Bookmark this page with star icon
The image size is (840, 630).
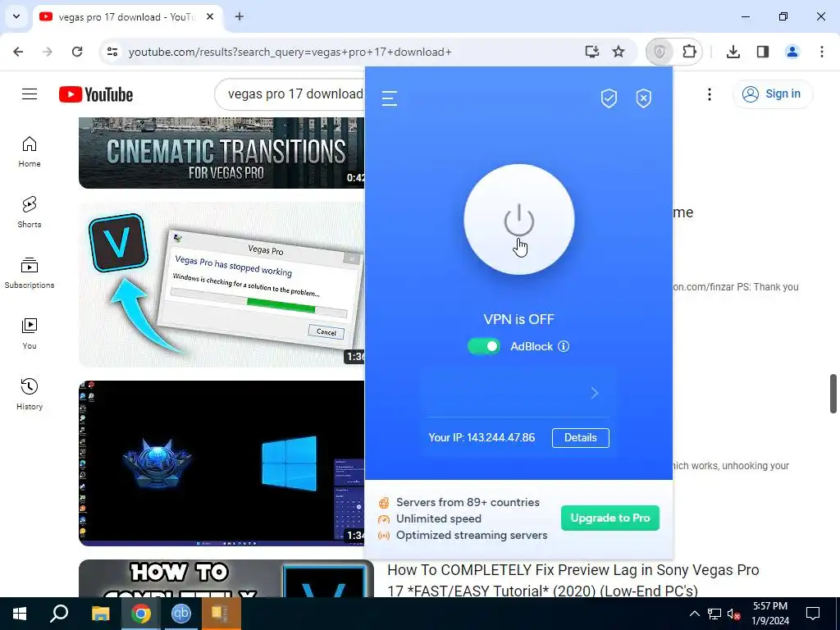[619, 52]
